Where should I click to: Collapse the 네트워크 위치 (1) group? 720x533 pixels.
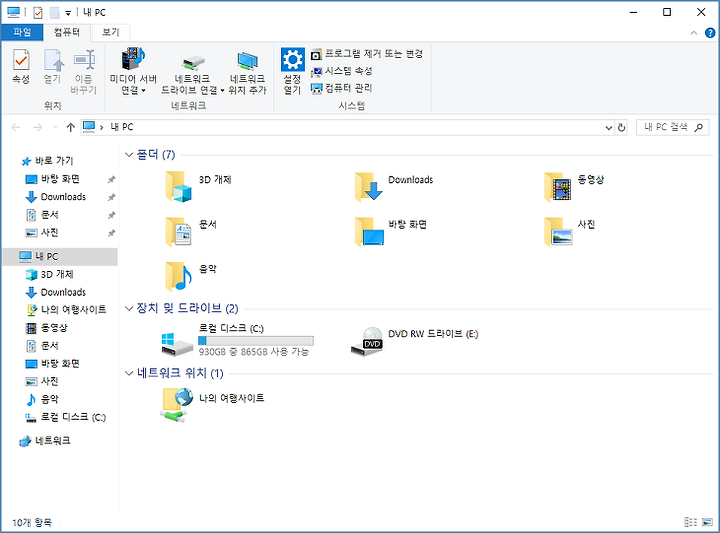pyautogui.click(x=129, y=373)
